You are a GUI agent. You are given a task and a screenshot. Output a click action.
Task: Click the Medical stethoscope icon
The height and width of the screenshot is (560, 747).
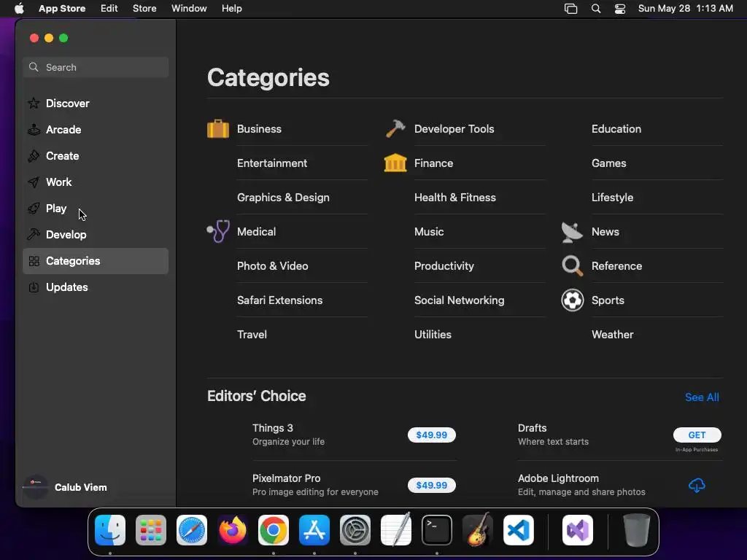click(218, 231)
